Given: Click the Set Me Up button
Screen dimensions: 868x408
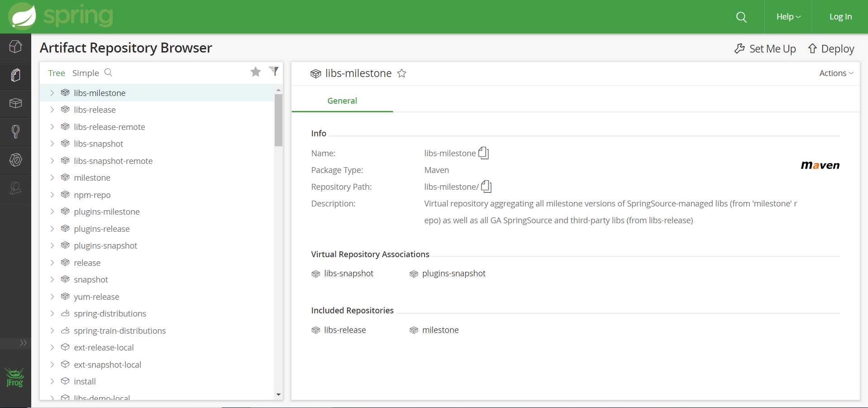Looking at the screenshot, I should click(765, 48).
